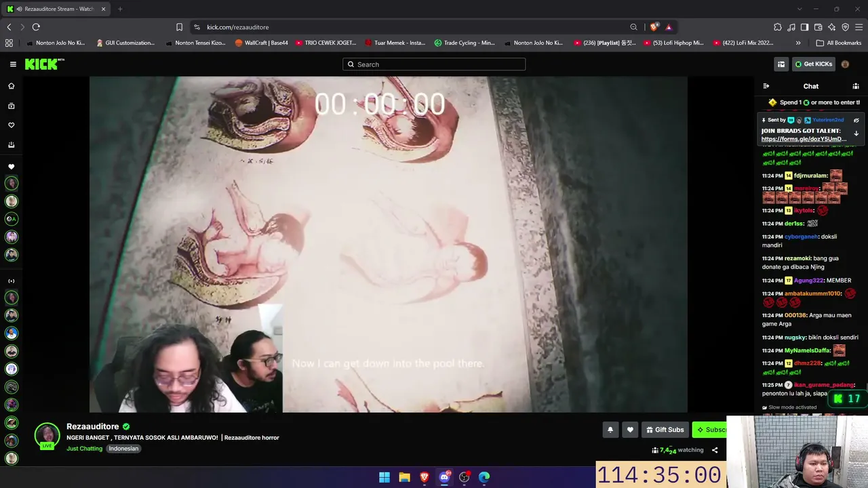Hide the pinned chat message
Image resolution: width=868 pixels, height=488 pixels.
coord(856,121)
